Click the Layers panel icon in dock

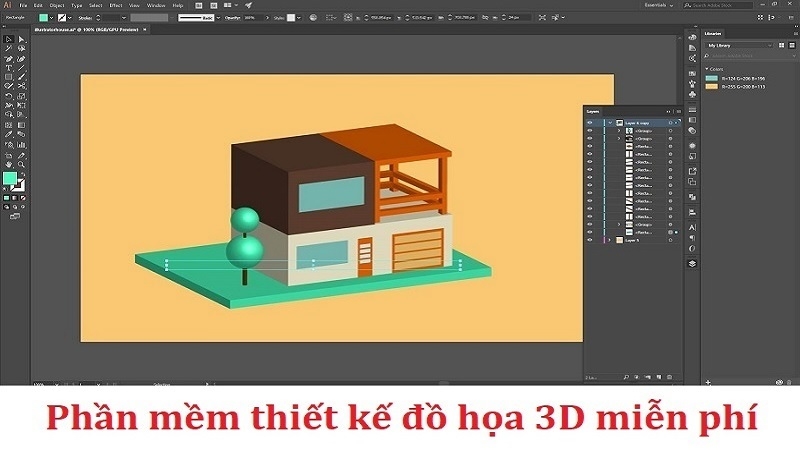click(691, 263)
